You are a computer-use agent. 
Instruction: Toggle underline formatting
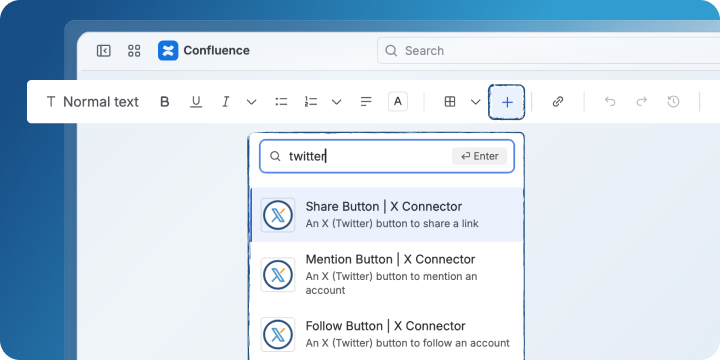(x=196, y=102)
